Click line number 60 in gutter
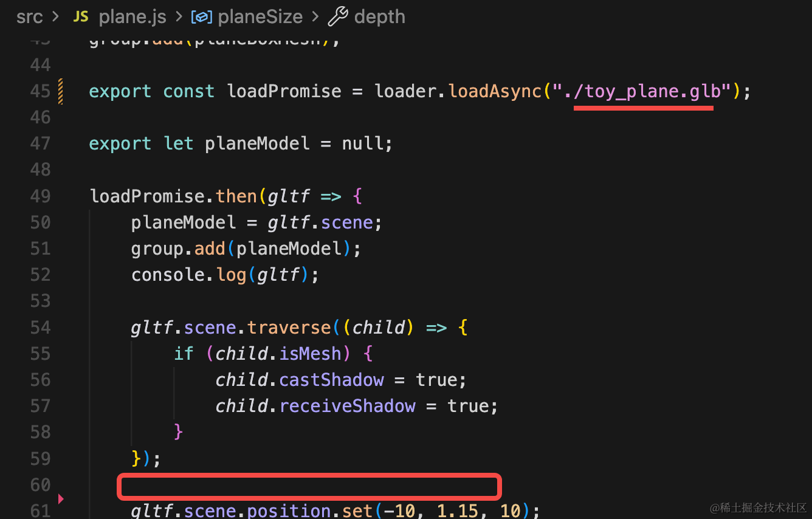Screen dimensions: 812x519 40,485
